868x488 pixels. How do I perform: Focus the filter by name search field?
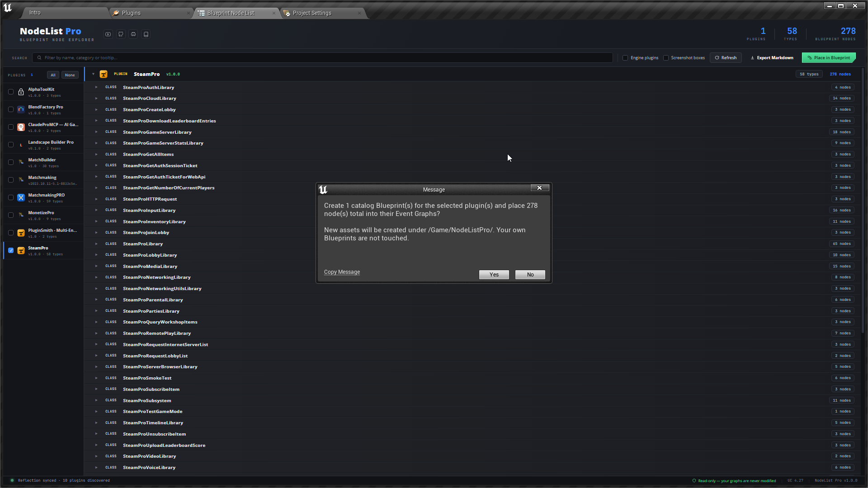[x=322, y=58]
